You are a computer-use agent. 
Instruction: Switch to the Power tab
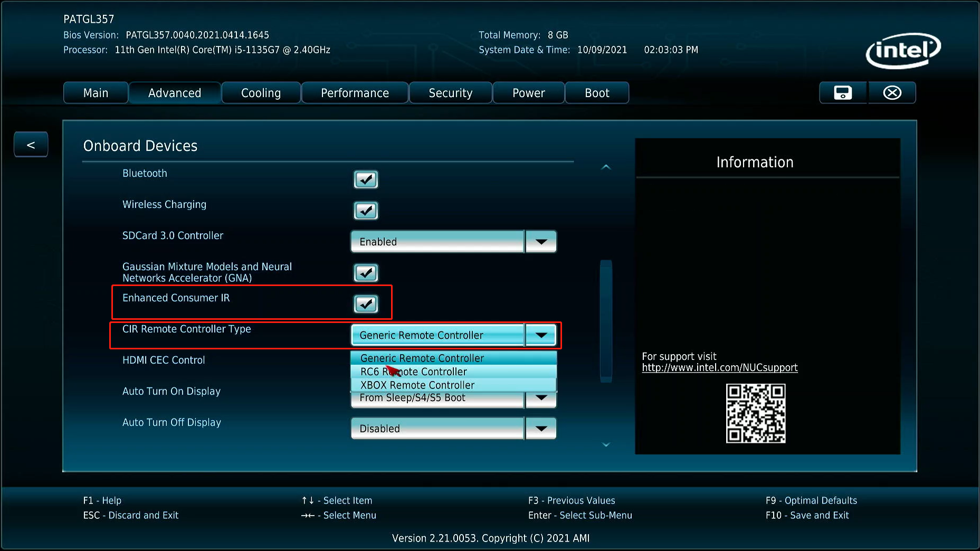[529, 93]
